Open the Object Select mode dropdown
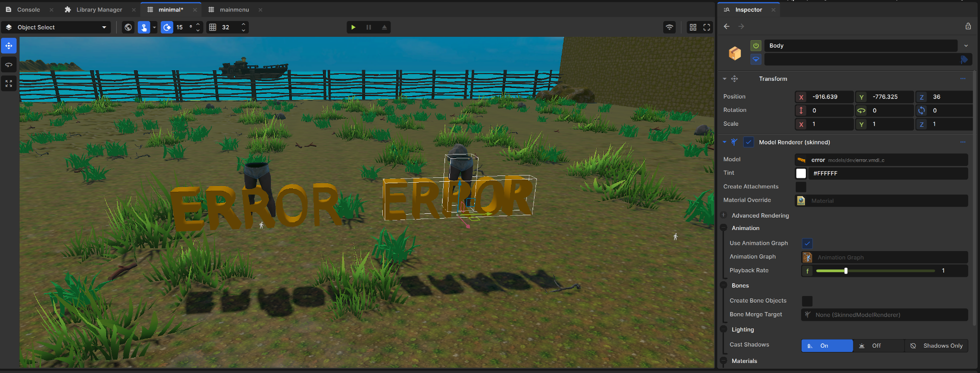980x373 pixels. [56, 27]
